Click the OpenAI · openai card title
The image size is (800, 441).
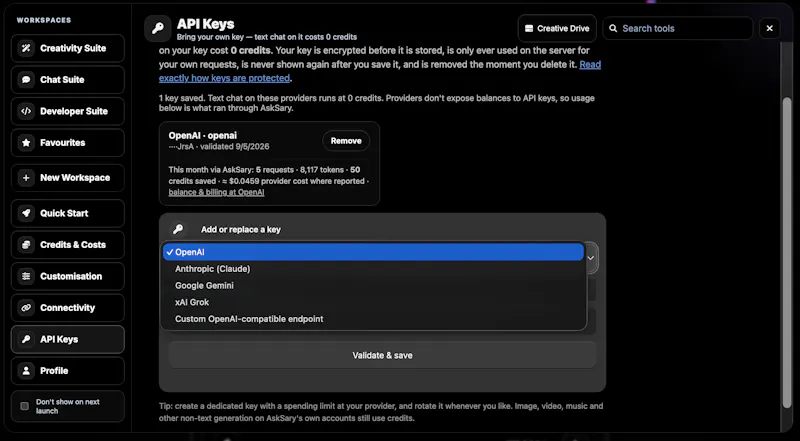tap(203, 135)
